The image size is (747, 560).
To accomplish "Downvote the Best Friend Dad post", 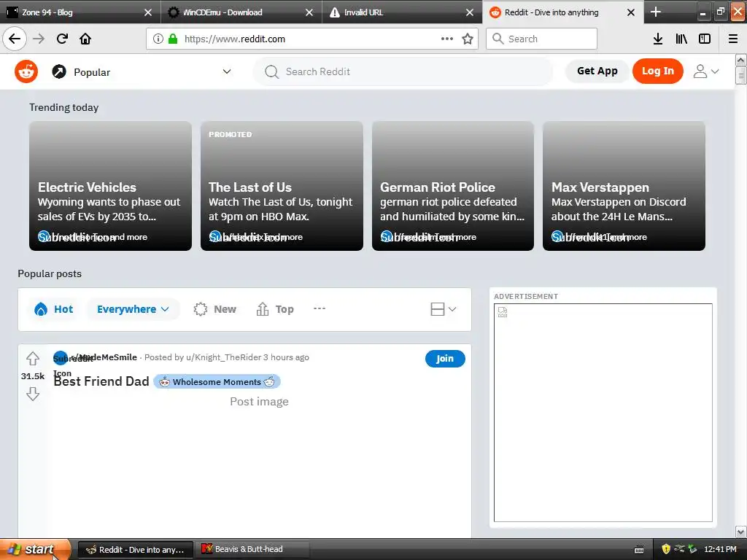I will pos(32,394).
